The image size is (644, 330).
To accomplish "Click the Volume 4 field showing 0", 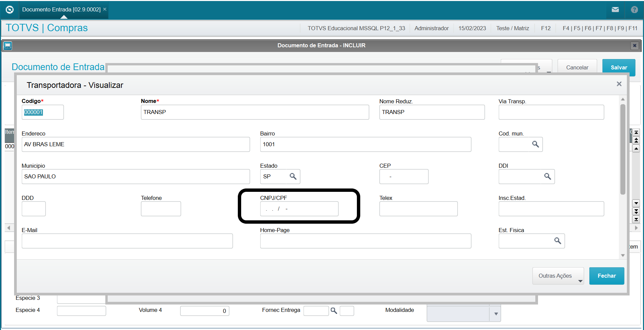I will [205, 311].
